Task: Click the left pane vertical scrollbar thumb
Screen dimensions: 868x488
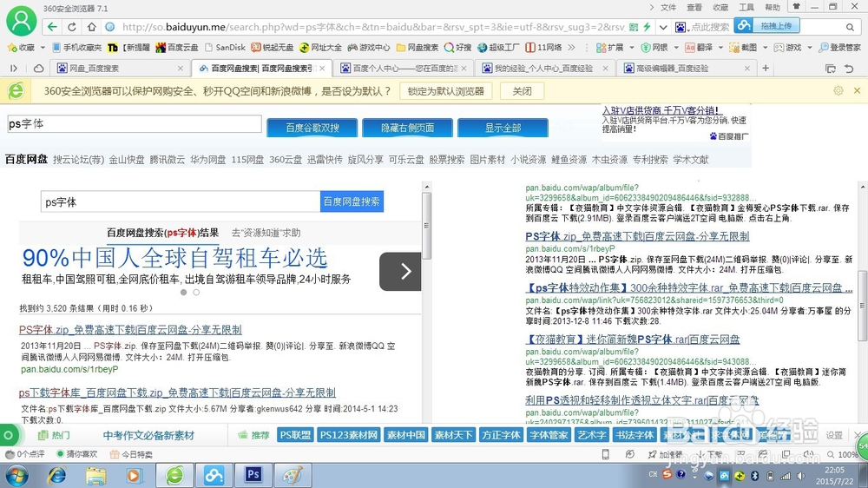Action: click(426, 226)
